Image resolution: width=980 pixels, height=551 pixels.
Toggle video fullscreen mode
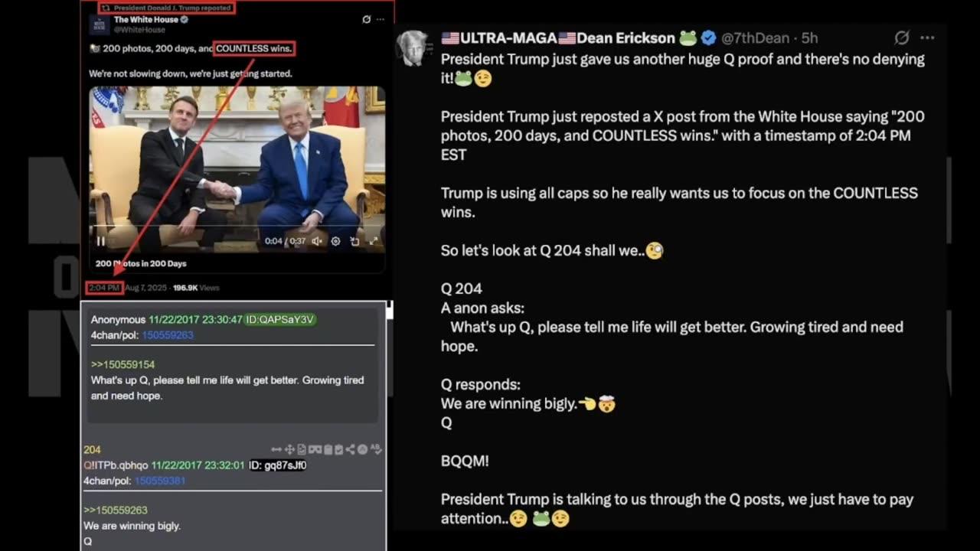pos(374,241)
